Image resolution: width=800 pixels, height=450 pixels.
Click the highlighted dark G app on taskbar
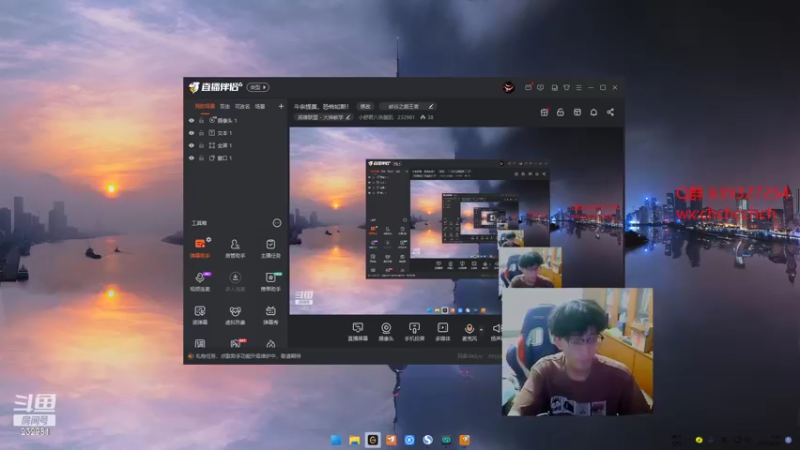[x=372, y=440]
